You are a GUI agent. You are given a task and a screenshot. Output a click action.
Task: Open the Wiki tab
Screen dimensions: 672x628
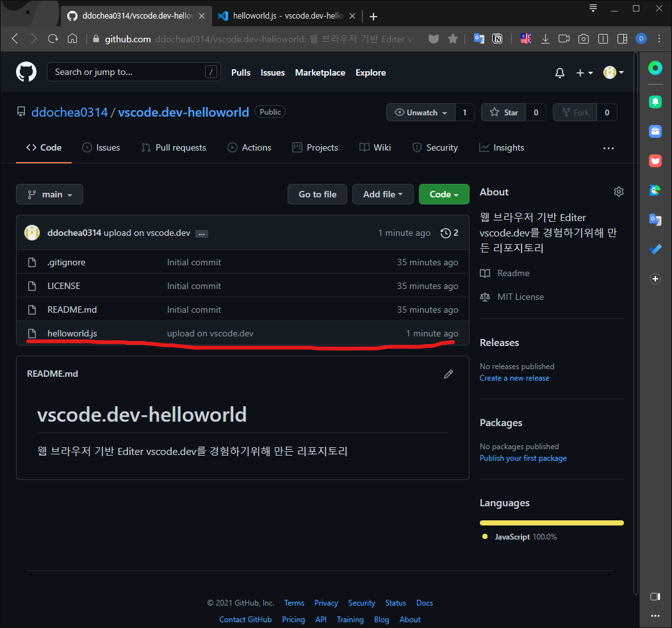pos(375,148)
